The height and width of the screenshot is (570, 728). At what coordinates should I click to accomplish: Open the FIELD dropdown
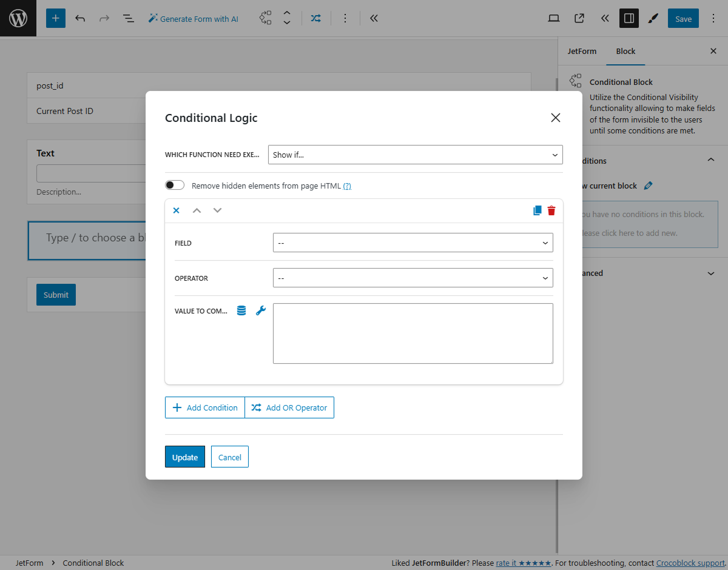pyautogui.click(x=413, y=243)
